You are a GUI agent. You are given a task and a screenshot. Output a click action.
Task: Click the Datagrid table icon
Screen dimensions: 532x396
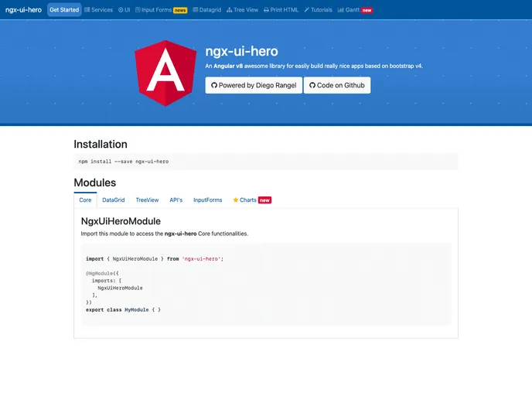click(x=195, y=10)
